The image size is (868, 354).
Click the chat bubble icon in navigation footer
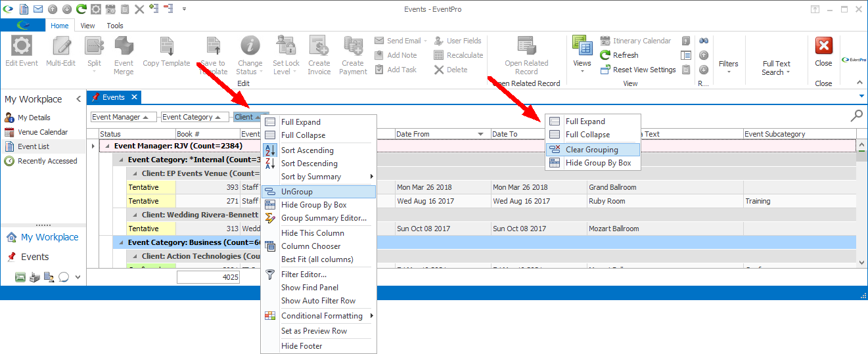[64, 277]
